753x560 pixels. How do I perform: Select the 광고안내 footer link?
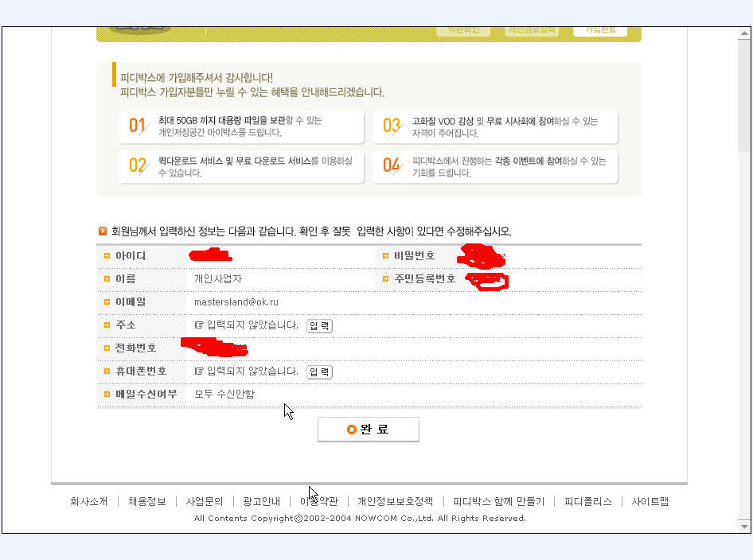click(x=261, y=501)
